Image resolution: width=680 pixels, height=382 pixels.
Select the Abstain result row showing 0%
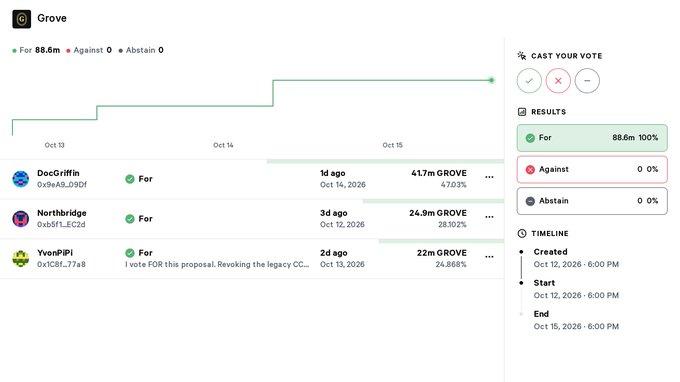pyautogui.click(x=592, y=201)
